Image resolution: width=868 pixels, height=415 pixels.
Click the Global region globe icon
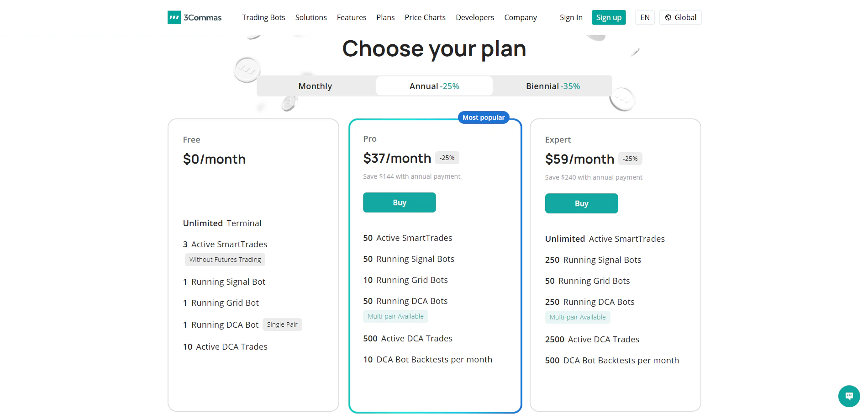[x=668, y=17]
